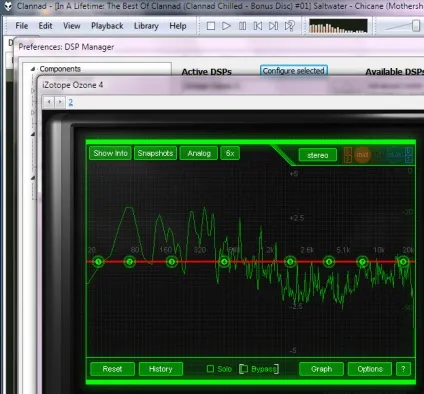
Task: Click the '2' link in the Ozone window
Action: 71,102
